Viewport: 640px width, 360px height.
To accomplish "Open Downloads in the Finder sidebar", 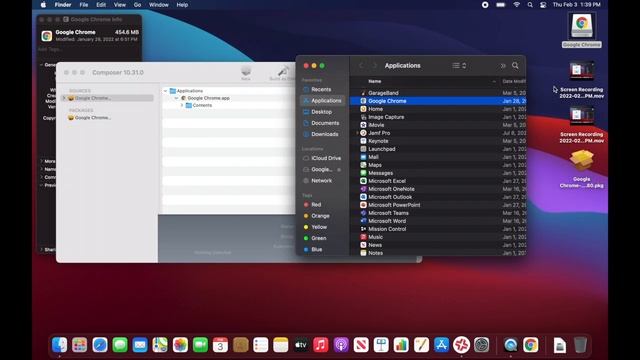I will click(322, 134).
